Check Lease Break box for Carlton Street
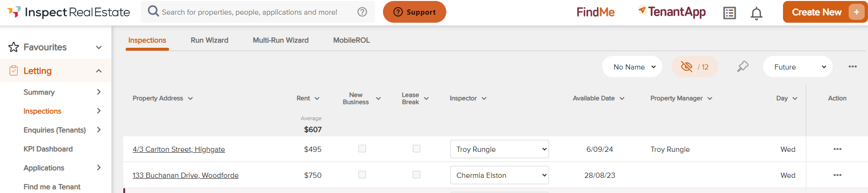The height and width of the screenshot is (193, 868). tap(417, 149)
